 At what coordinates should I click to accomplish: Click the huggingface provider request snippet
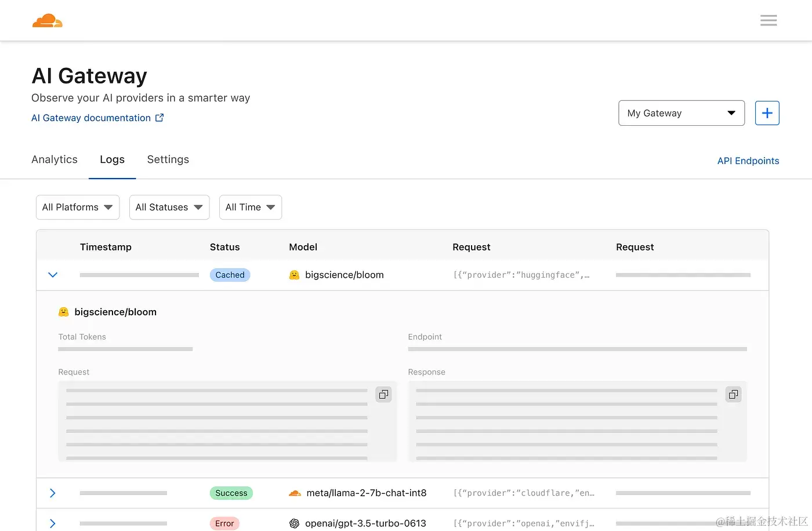pos(521,275)
